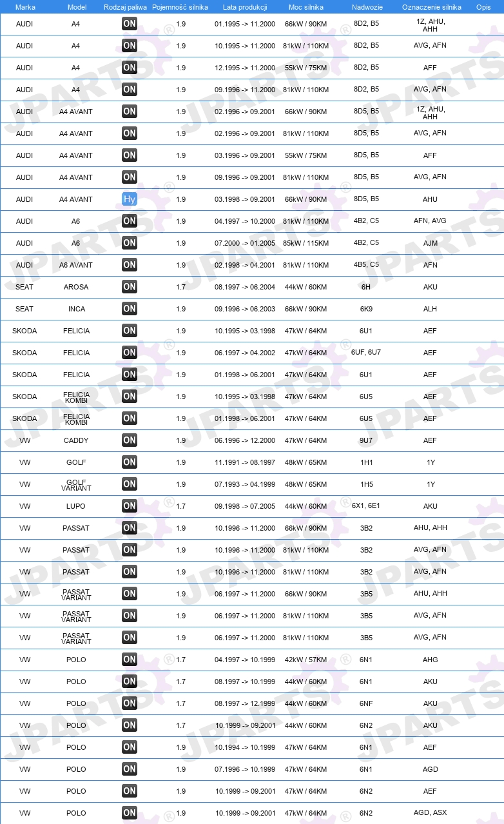Click the ON icon in the VW GOLF 1H1 row
The height and width of the screenshot is (824, 504).
pos(130,462)
